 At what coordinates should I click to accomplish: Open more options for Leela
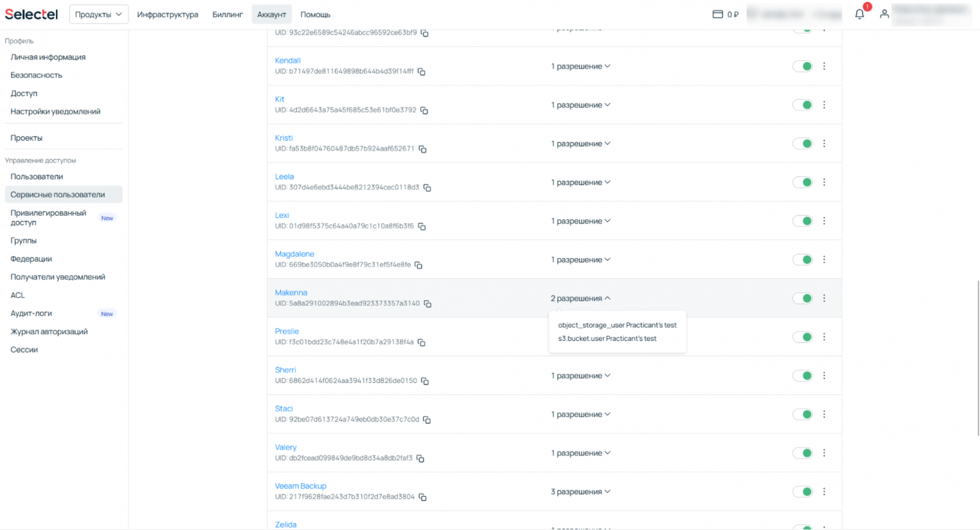click(x=824, y=182)
